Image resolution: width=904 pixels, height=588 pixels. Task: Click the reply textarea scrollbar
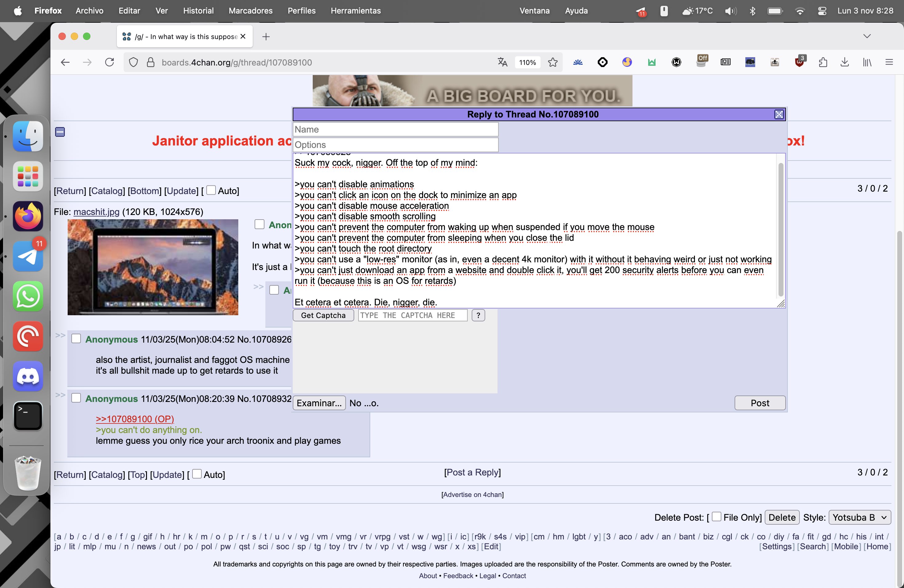click(x=781, y=230)
